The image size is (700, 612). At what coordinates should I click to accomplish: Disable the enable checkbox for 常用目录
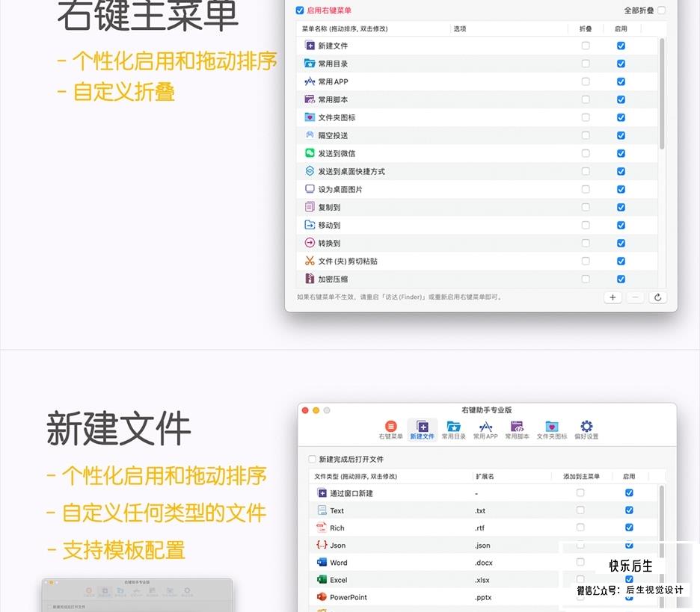[x=621, y=64]
